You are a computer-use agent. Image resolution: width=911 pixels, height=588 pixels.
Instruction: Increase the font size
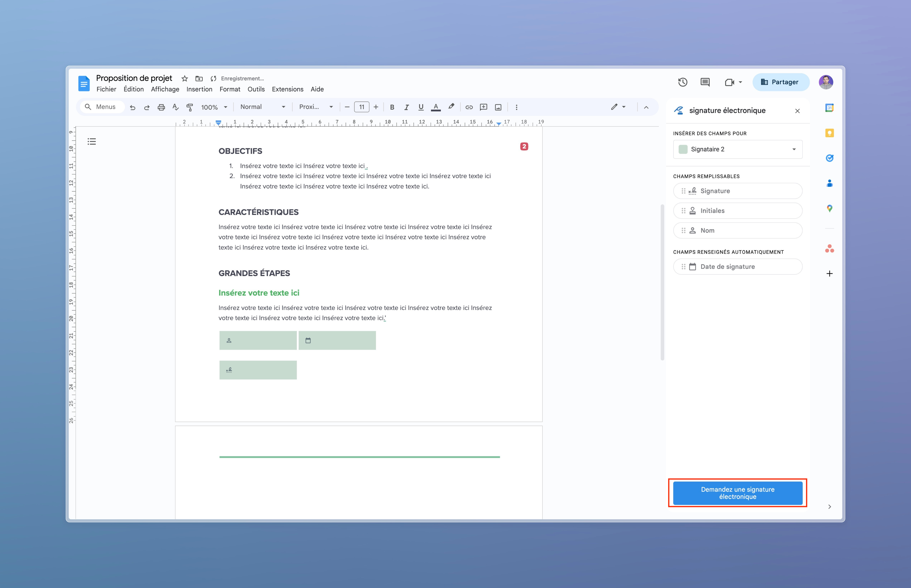click(x=376, y=107)
